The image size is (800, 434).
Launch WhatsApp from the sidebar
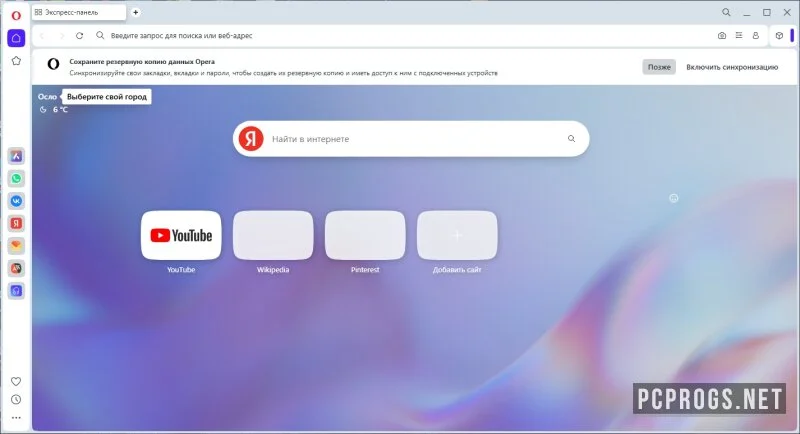click(x=16, y=179)
